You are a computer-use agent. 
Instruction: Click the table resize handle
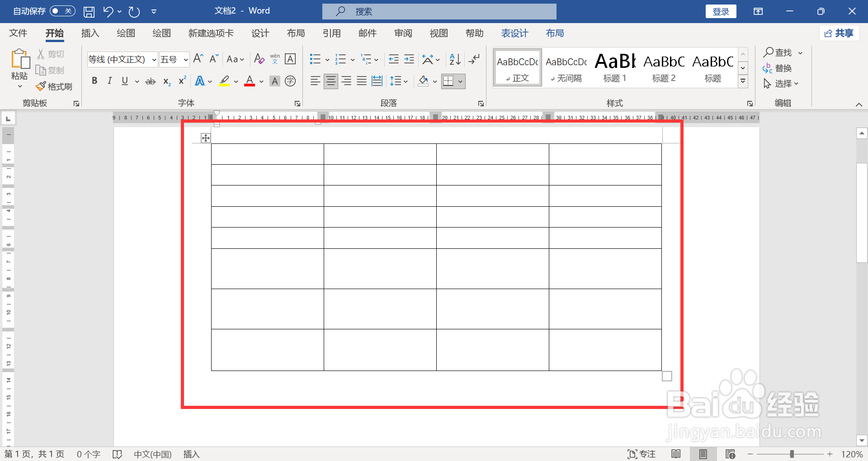pyautogui.click(x=667, y=376)
